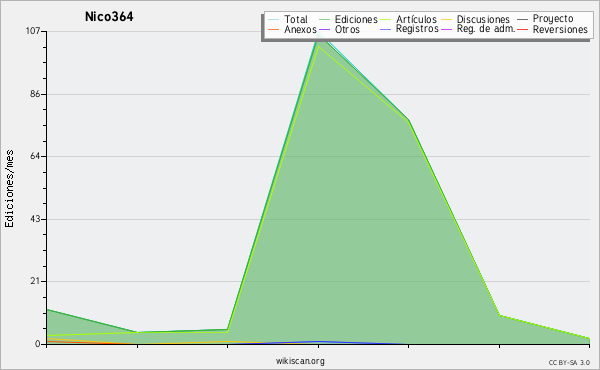Click the Otros legend entry
Image resolution: width=600 pixels, height=370 pixels.
(347, 29)
